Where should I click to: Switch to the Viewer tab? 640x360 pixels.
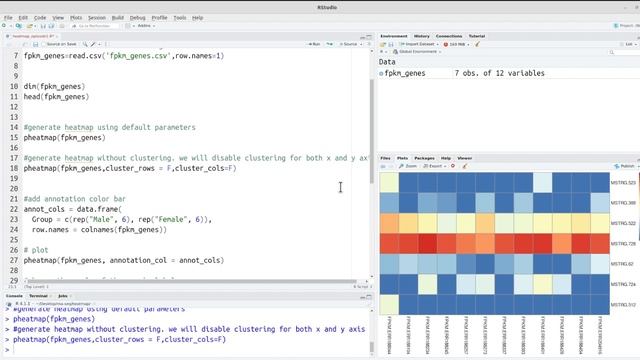point(464,158)
